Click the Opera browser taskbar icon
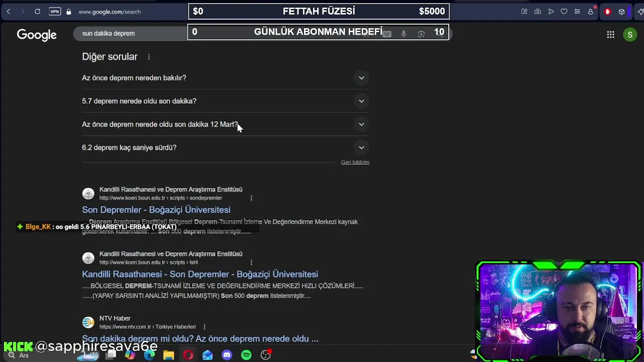The image size is (644, 362). 188,355
